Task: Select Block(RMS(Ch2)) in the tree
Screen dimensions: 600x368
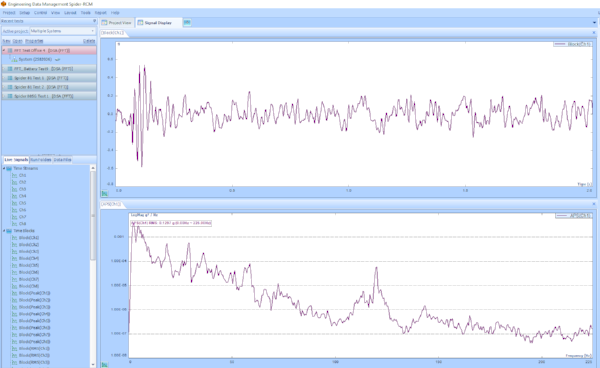Action: click(34, 355)
